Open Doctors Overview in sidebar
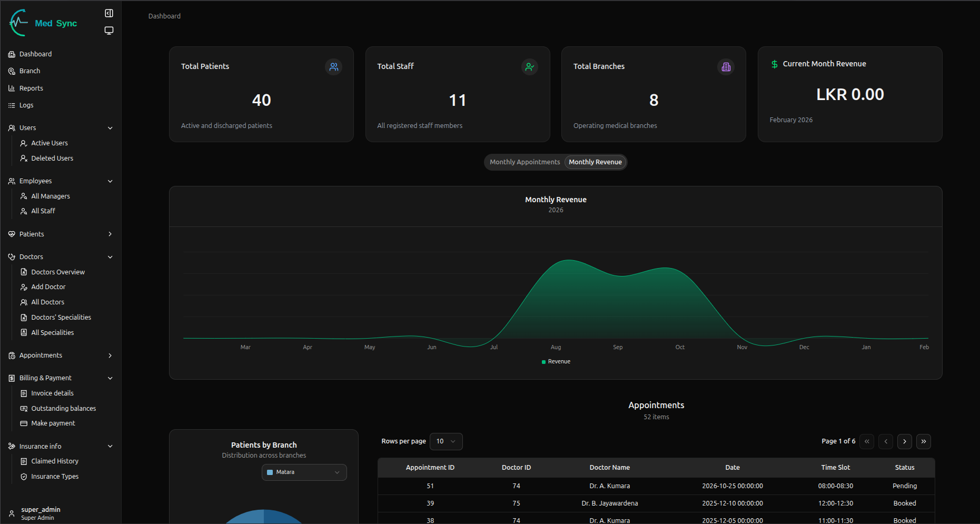Screen dimensions: 980x524 (x=57, y=272)
